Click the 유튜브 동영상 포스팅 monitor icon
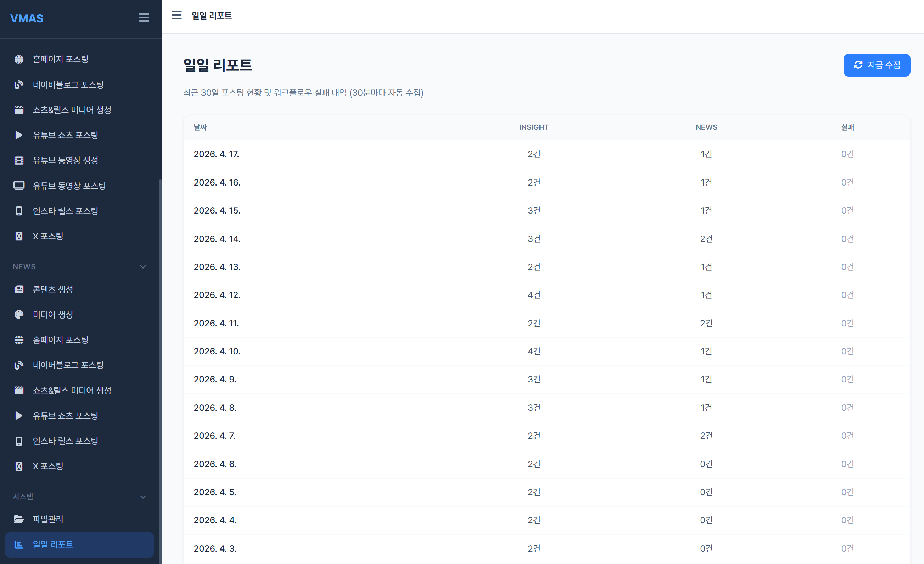 click(19, 186)
